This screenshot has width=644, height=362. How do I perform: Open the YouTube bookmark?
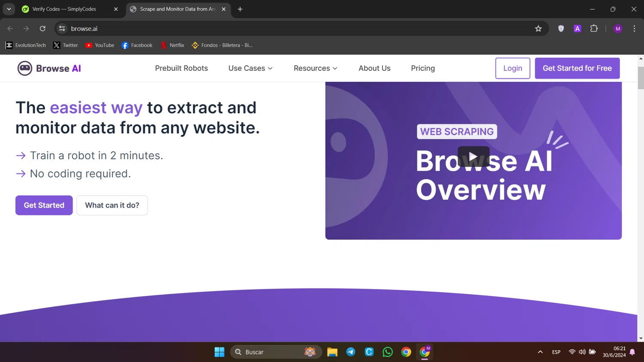click(x=100, y=45)
